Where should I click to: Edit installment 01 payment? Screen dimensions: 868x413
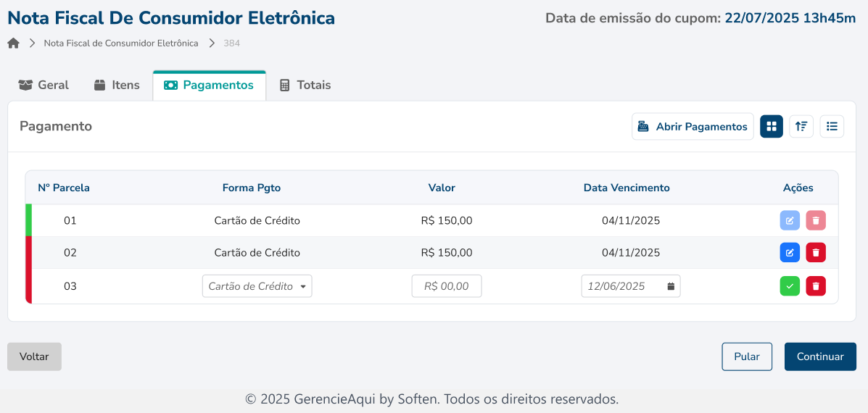(x=790, y=221)
